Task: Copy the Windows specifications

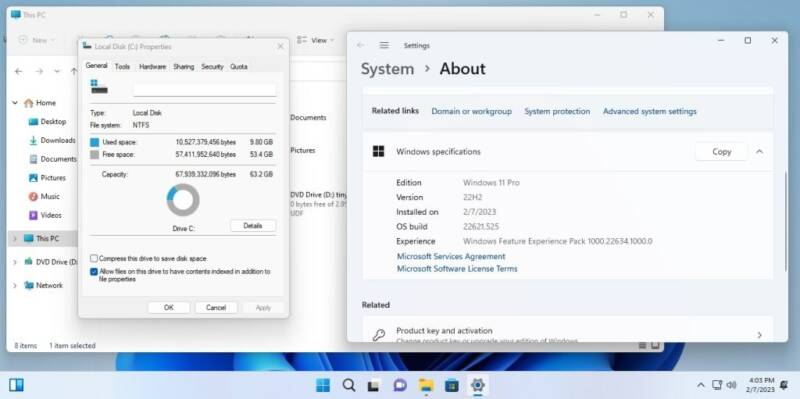Action: point(721,152)
